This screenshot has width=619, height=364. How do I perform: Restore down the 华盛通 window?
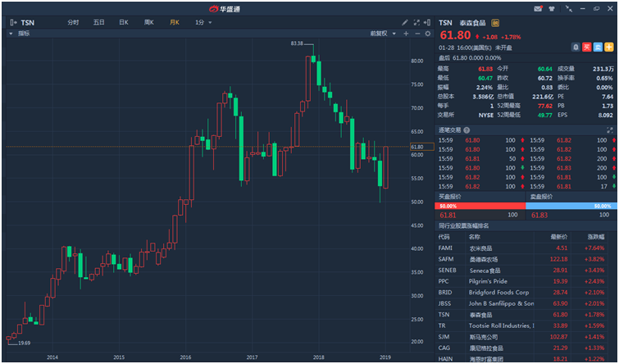[x=596, y=9]
